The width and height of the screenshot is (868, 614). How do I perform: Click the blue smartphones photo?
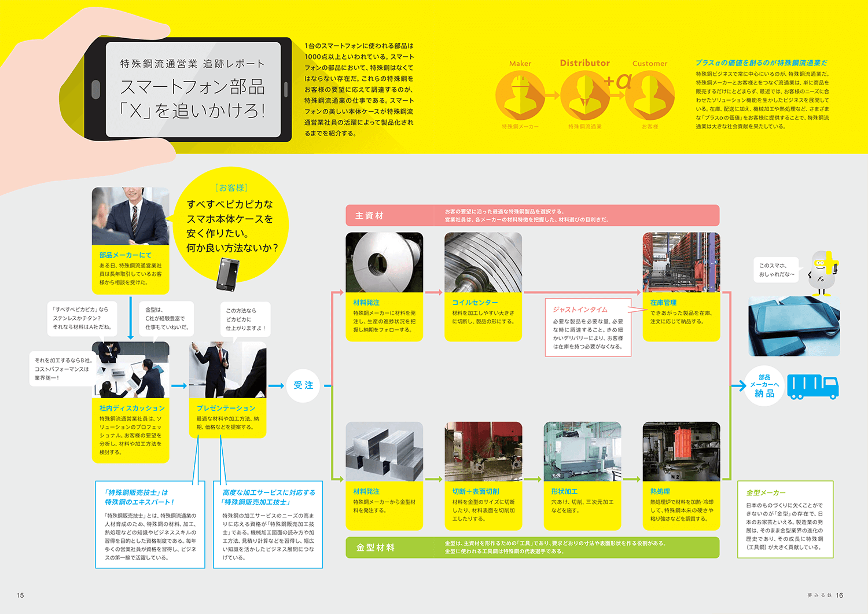pyautogui.click(x=794, y=326)
